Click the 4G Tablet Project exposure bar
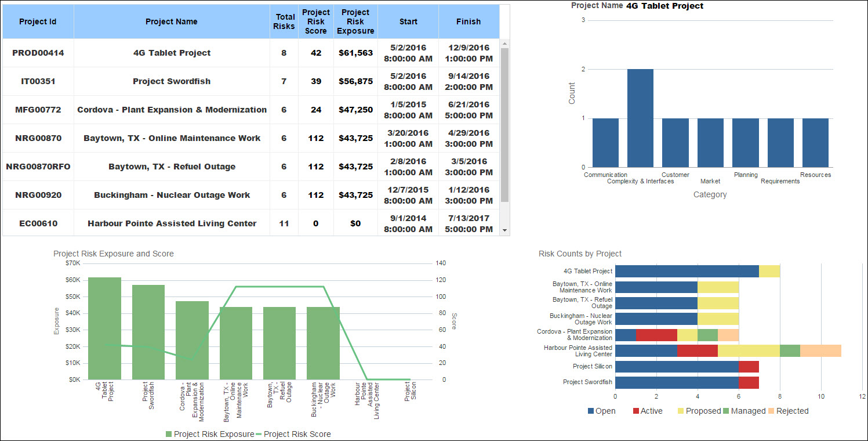Image resolution: width=868 pixels, height=441 pixels. click(x=104, y=328)
